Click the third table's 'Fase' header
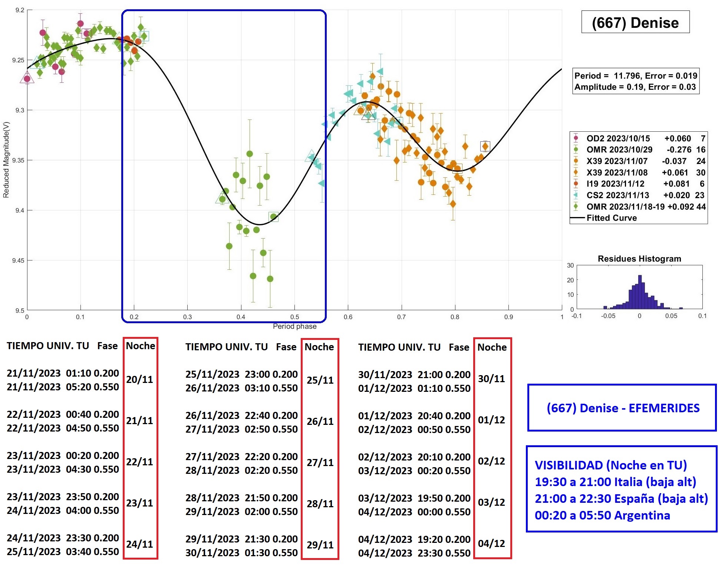The width and height of the screenshot is (728, 577). [x=459, y=347]
